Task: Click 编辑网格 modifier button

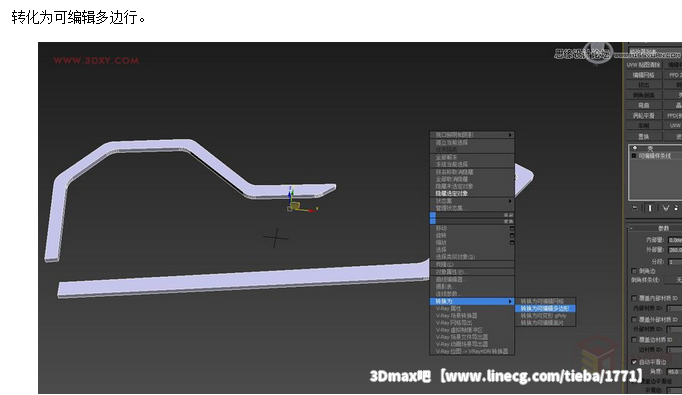Action: (644, 75)
